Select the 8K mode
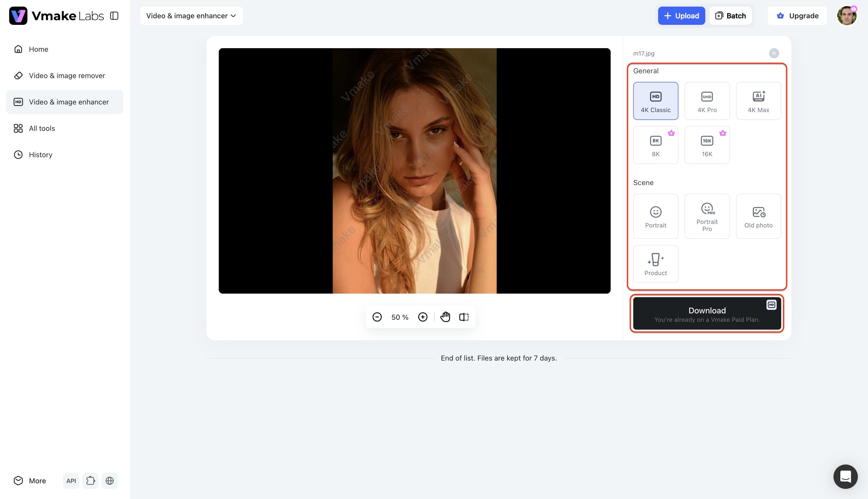 coord(655,145)
